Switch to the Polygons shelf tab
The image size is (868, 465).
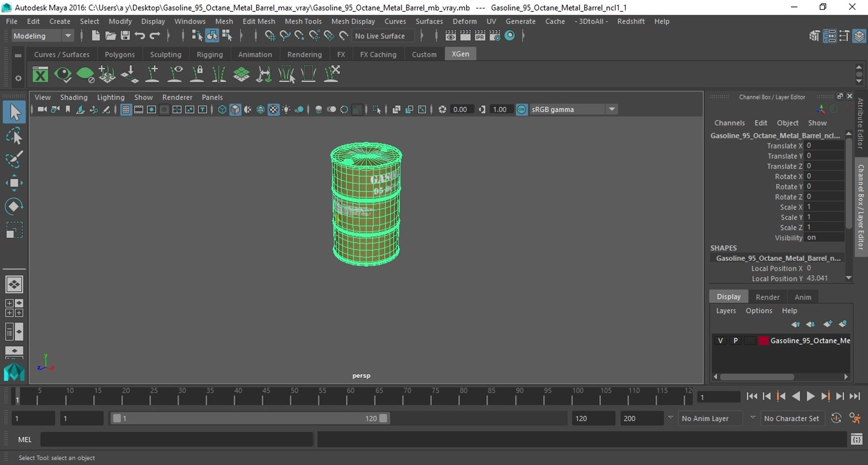coord(120,54)
